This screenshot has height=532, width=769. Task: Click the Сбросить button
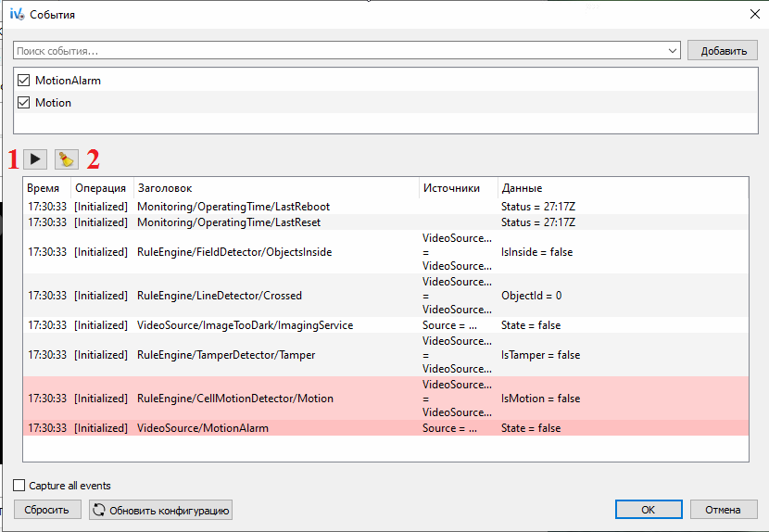point(47,510)
